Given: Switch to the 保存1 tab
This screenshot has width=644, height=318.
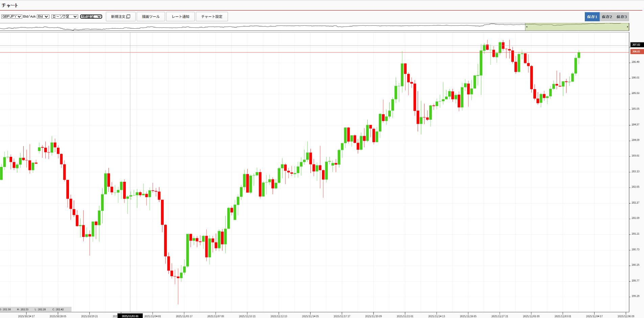Looking at the screenshot, I should pyautogui.click(x=592, y=17).
